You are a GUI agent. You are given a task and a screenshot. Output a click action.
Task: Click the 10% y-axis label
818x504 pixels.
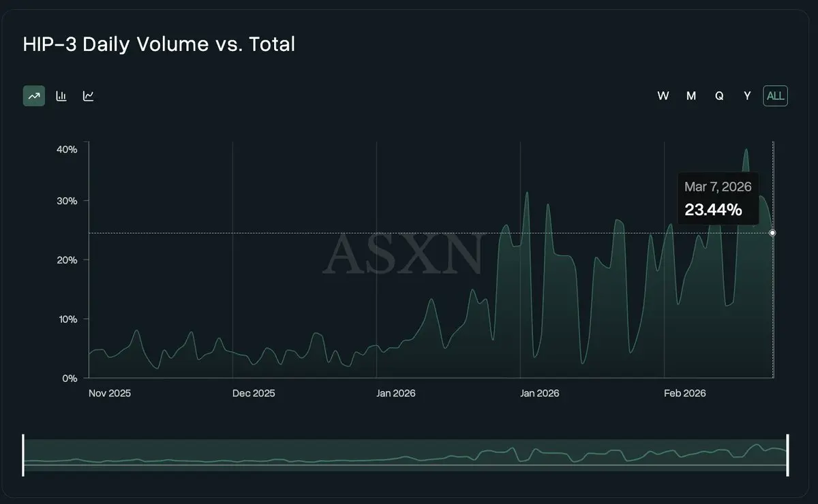pyautogui.click(x=67, y=319)
